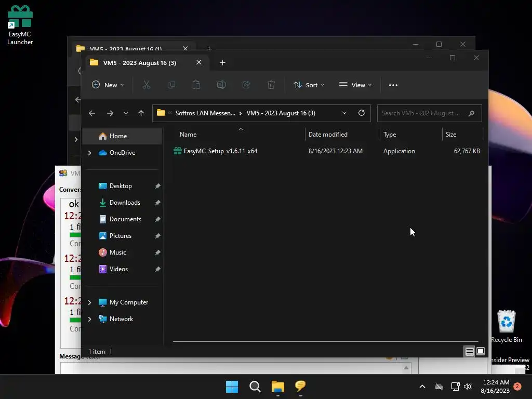This screenshot has height=399, width=532.
Task: Switch to large thumbnails view icon
Action: point(481,352)
